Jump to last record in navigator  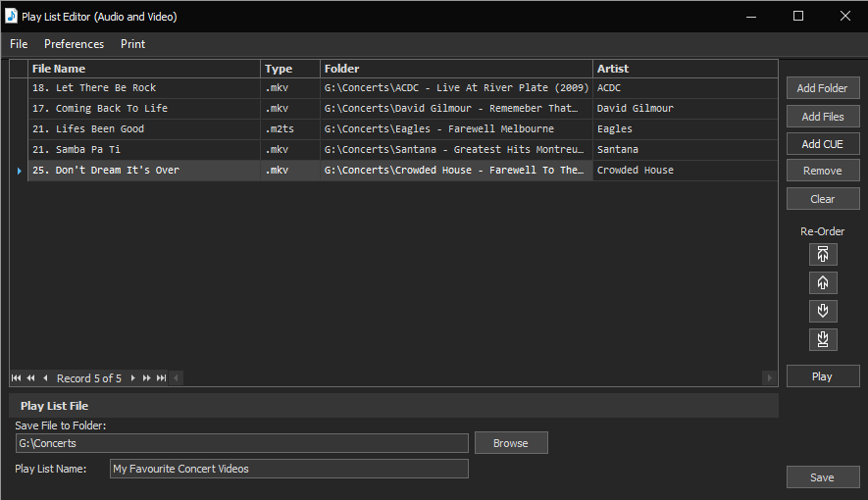[161, 378]
